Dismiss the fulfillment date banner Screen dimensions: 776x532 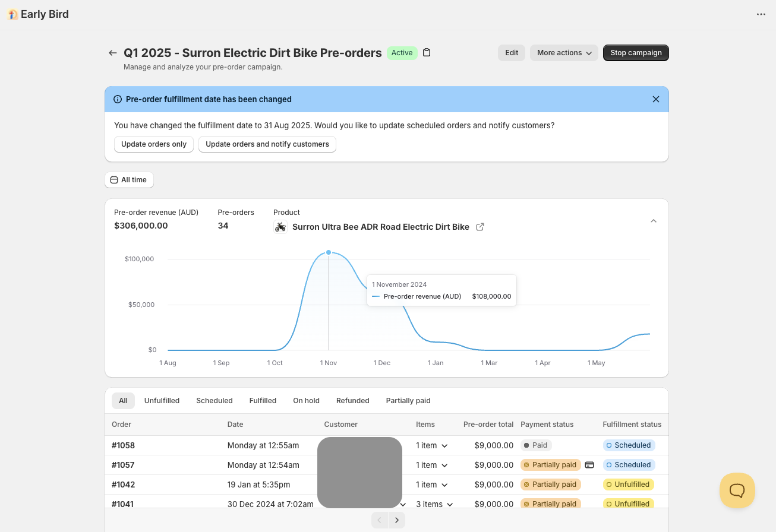click(656, 99)
